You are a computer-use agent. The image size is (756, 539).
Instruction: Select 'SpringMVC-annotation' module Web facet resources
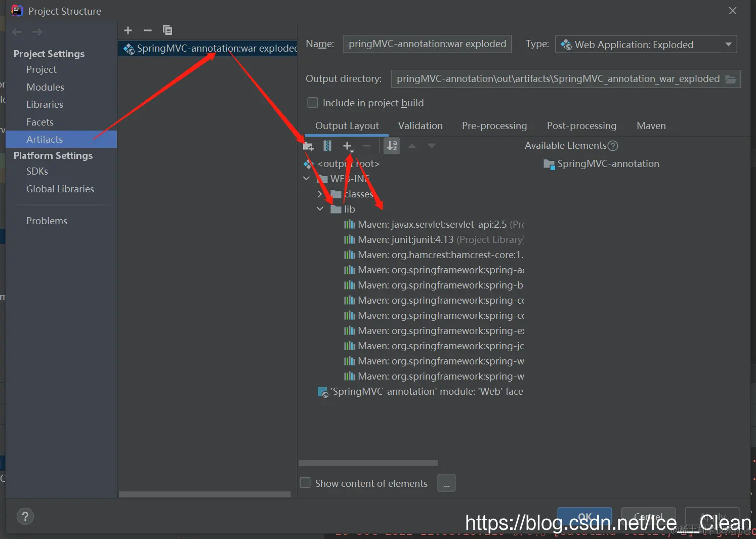pyautogui.click(x=421, y=392)
